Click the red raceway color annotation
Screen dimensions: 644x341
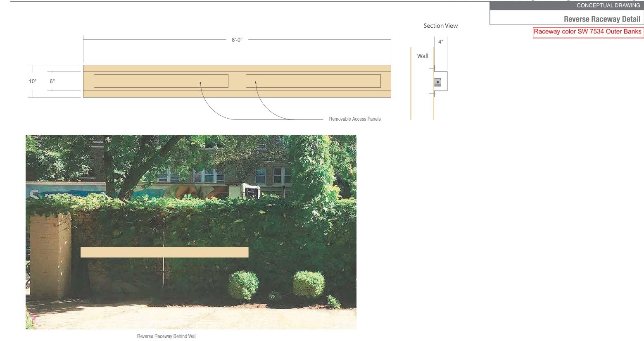click(587, 32)
